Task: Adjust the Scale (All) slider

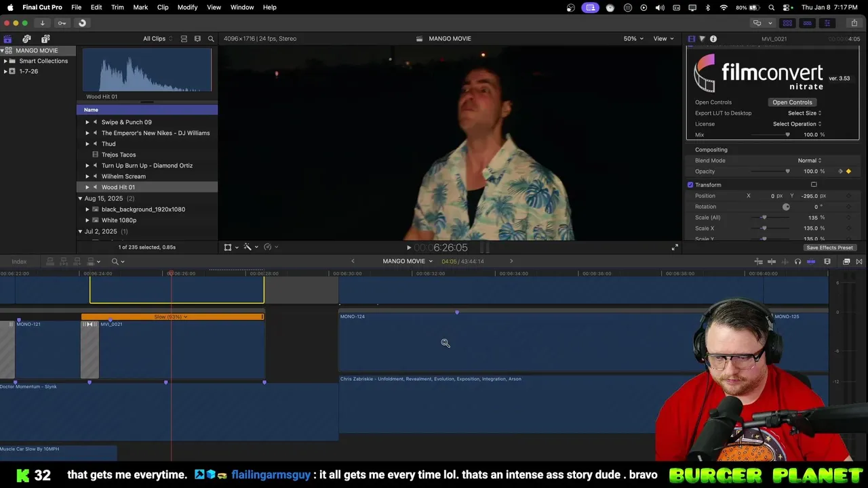Action: tap(770, 218)
